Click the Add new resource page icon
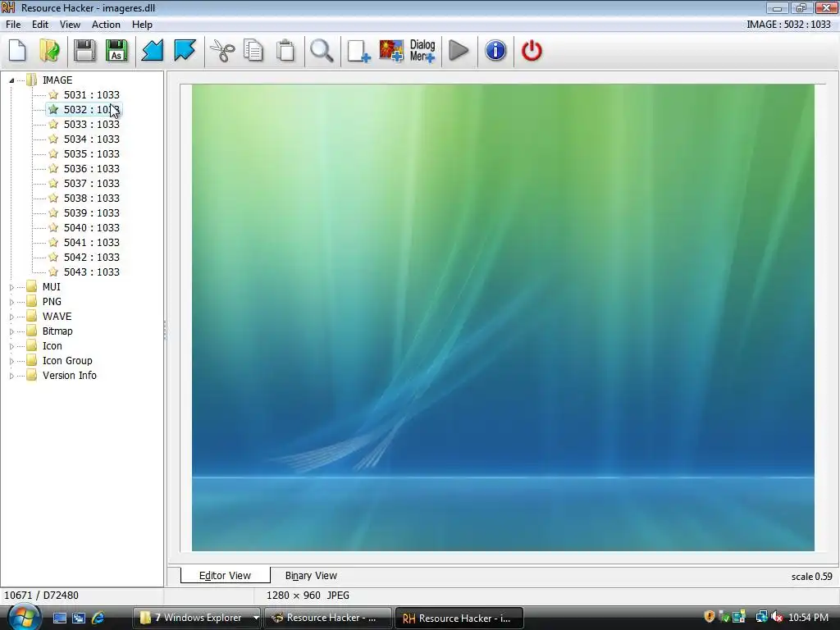The image size is (840, 630). click(x=358, y=51)
